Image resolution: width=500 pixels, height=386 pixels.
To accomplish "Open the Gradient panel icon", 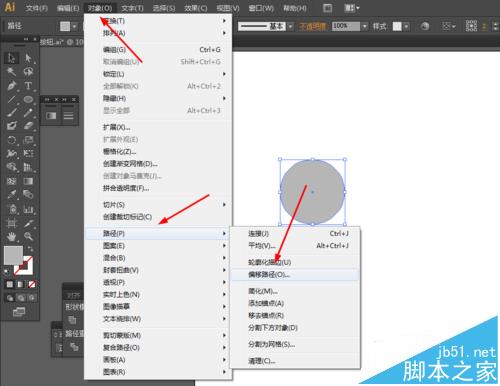I will click(51, 116).
